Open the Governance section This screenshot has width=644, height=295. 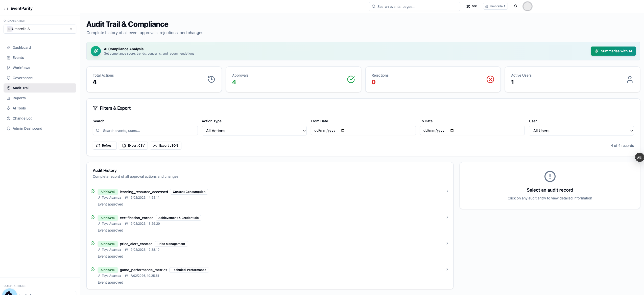(x=22, y=78)
